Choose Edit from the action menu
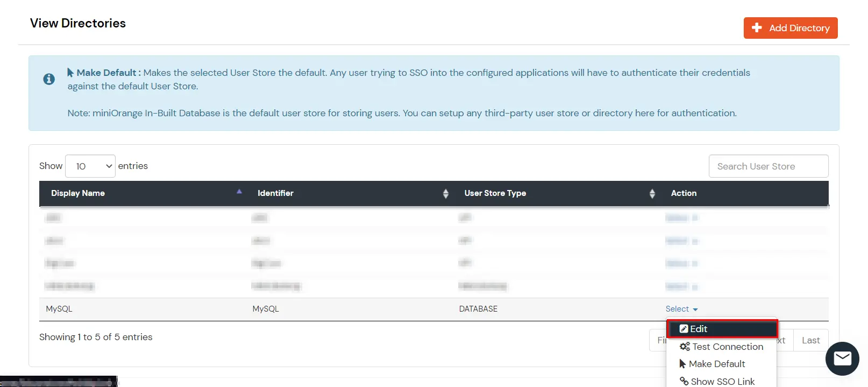 pyautogui.click(x=722, y=329)
